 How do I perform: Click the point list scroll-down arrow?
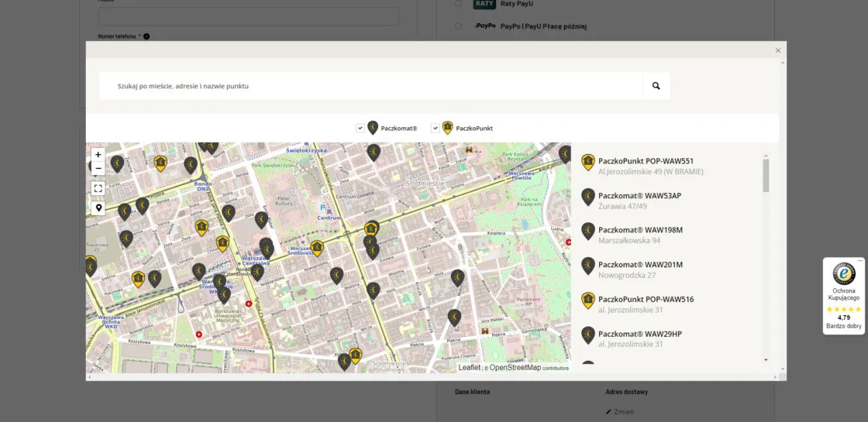766,360
